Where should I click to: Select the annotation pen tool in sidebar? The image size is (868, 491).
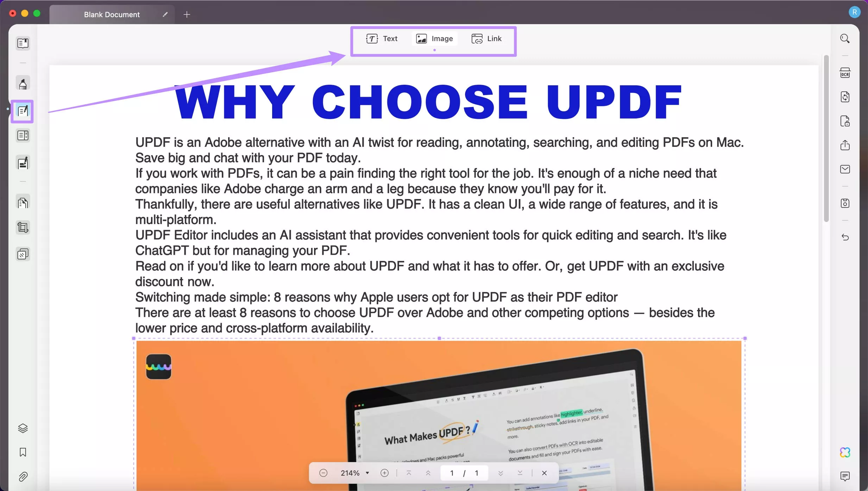point(23,83)
